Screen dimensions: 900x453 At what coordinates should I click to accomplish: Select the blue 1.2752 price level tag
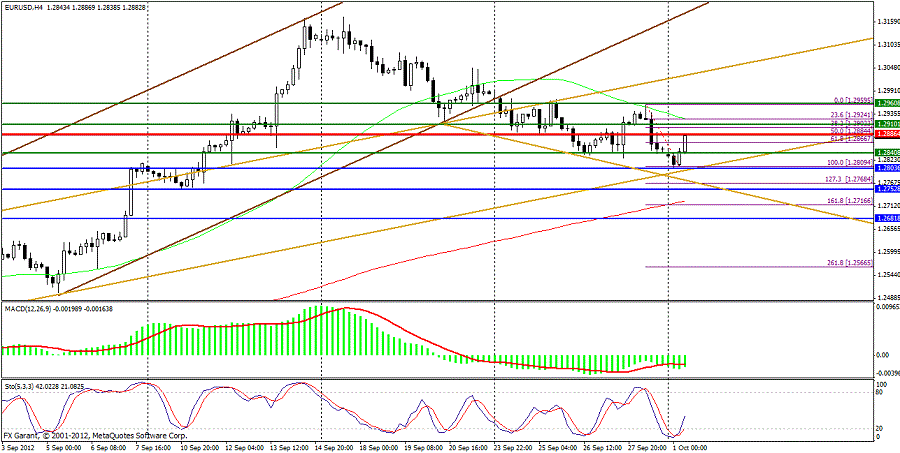click(887, 188)
